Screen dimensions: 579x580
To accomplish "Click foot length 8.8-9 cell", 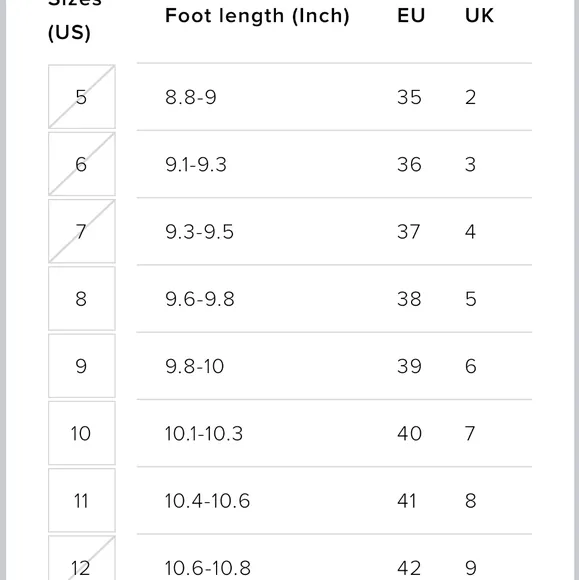I will pyautogui.click(x=191, y=97).
